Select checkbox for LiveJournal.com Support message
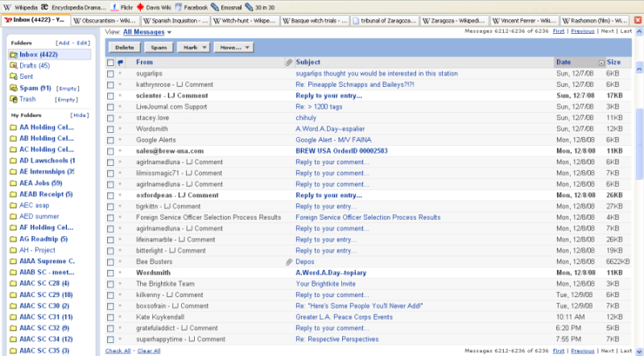 pos(110,107)
